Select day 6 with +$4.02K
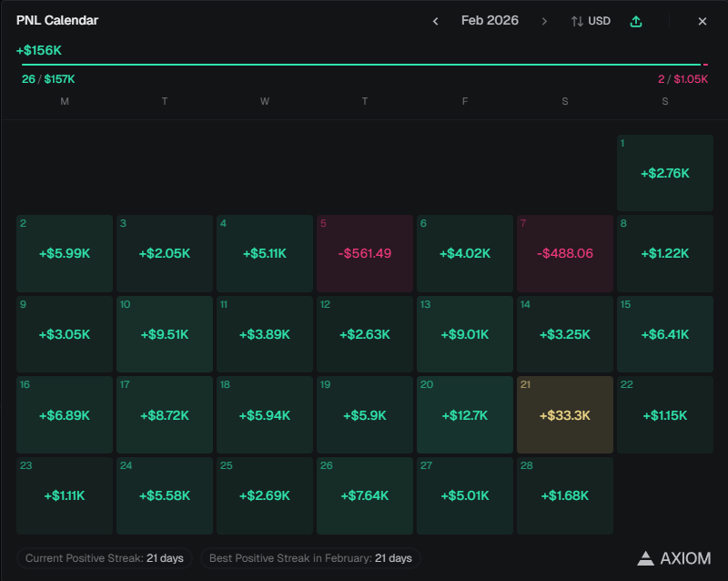Viewport: 728px width, 581px height. pos(465,253)
